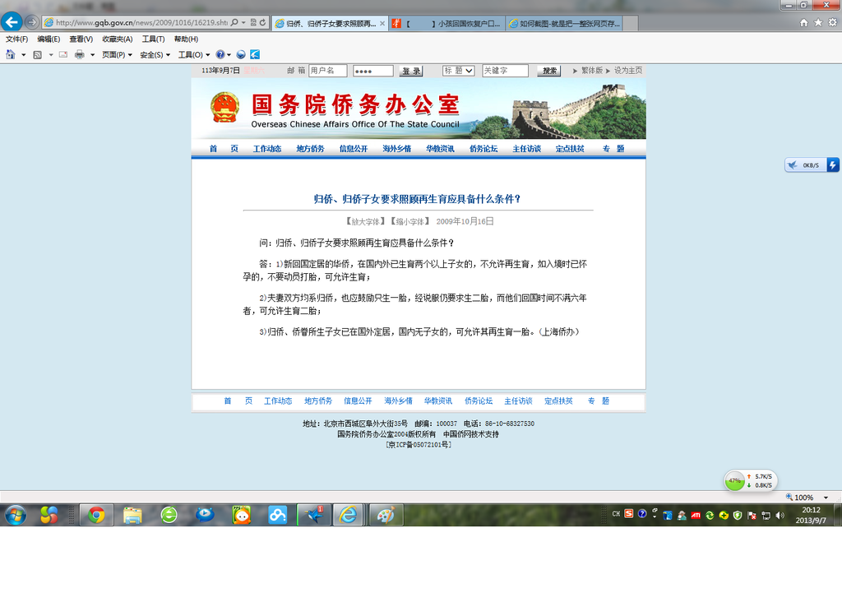Click 放大字体 enlarge font link
Viewport: 842px width, 616px height.
coord(366,221)
